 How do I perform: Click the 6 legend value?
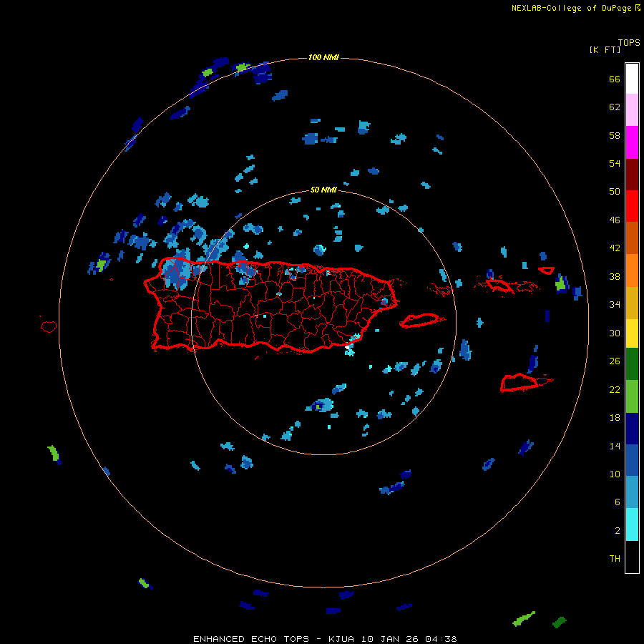point(618,502)
